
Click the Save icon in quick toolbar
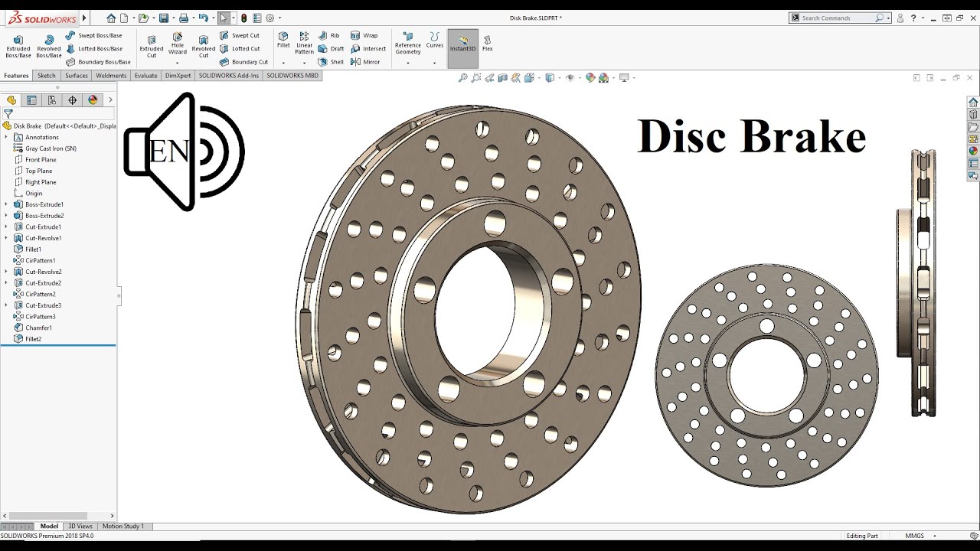(x=164, y=18)
